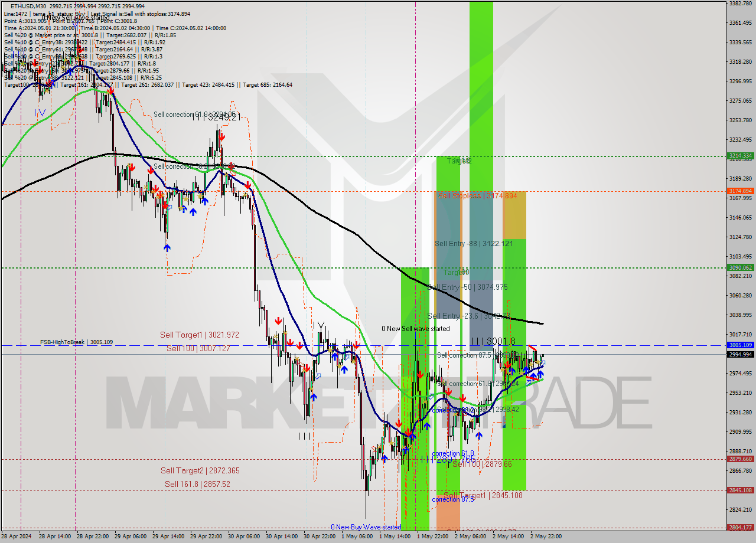
Task: Click the 2824.210 price axis value
Action: pos(740,509)
